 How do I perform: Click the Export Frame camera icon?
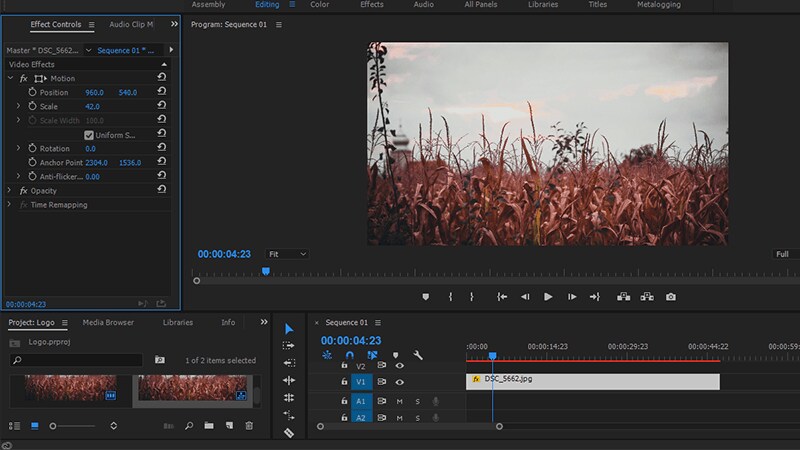671,297
